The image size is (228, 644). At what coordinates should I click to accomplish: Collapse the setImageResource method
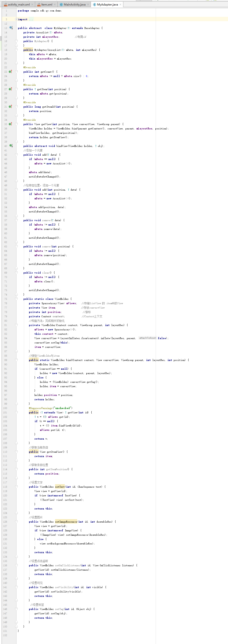click(x=16, y=521)
